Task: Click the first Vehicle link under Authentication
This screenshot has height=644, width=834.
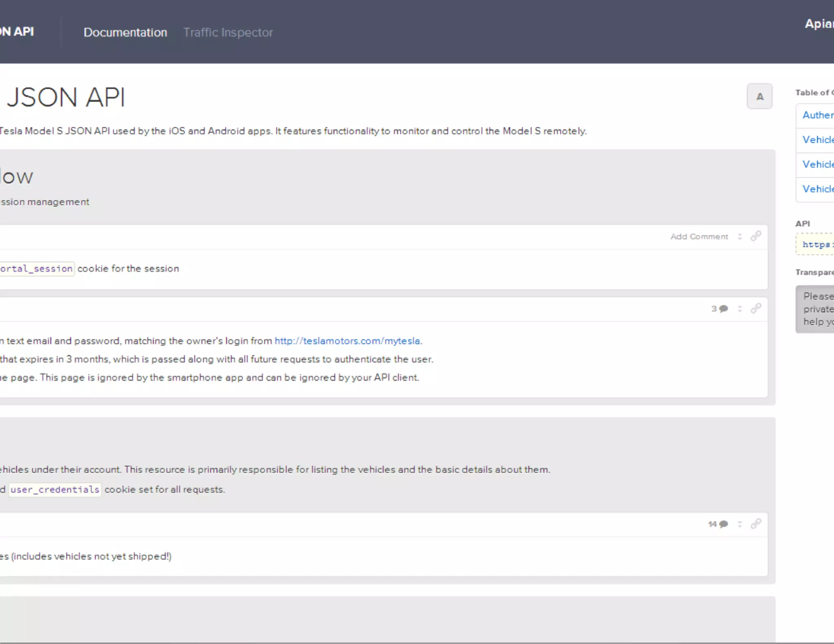Action: 818,140
